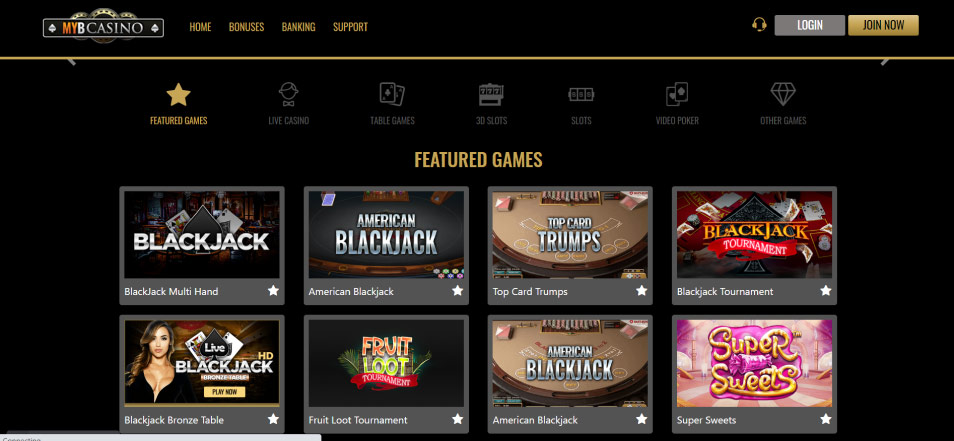Open the Table Games cards icon

pyautogui.click(x=392, y=94)
